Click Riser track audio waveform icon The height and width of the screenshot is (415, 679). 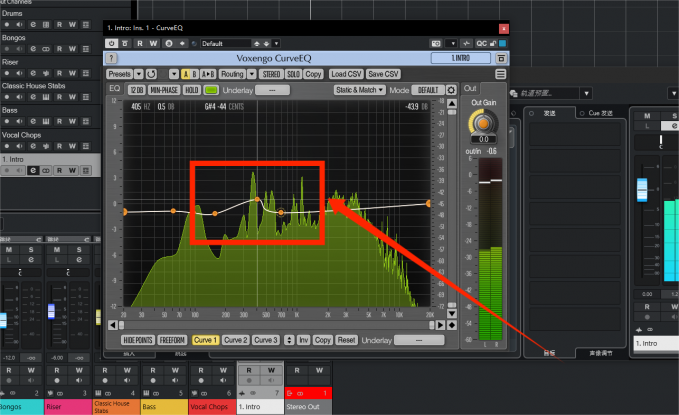45,73
